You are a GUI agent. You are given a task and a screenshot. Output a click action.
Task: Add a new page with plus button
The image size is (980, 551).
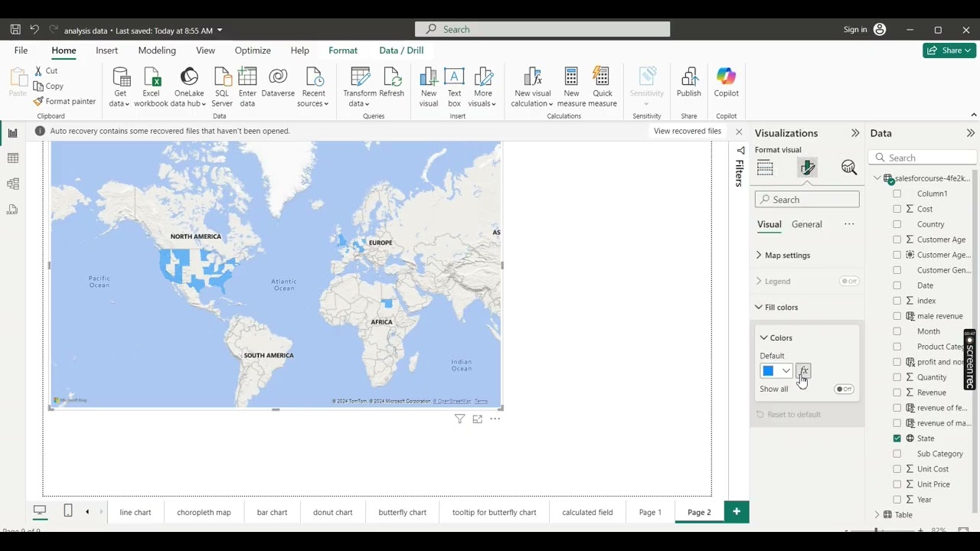(737, 512)
